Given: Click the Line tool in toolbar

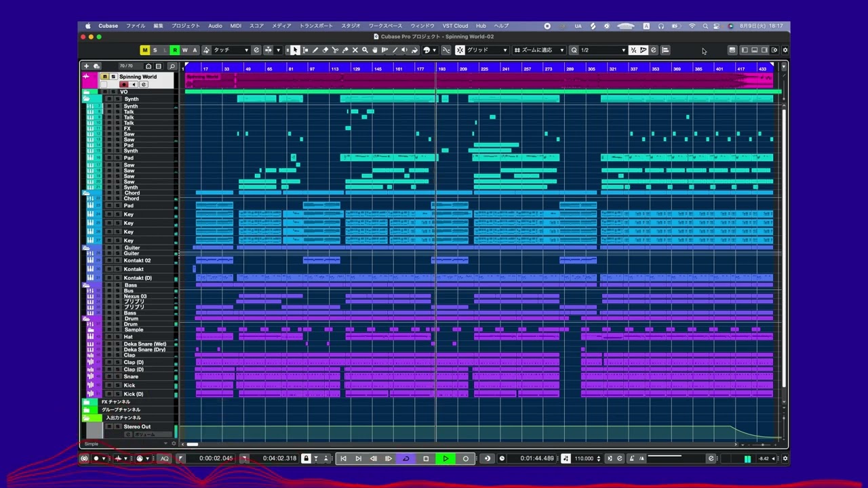Looking at the screenshot, I should (395, 50).
